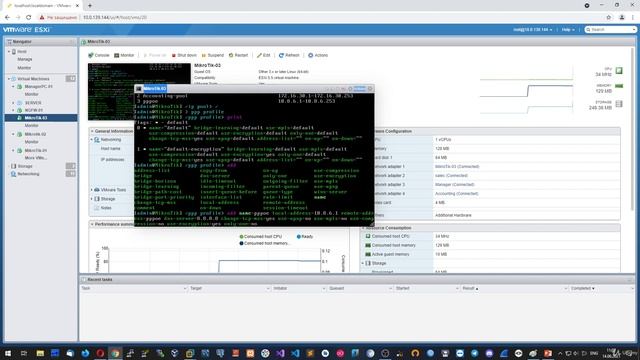The height and width of the screenshot is (360, 640).
Task: Sort recent tasks by Result column
Action: tap(514, 289)
